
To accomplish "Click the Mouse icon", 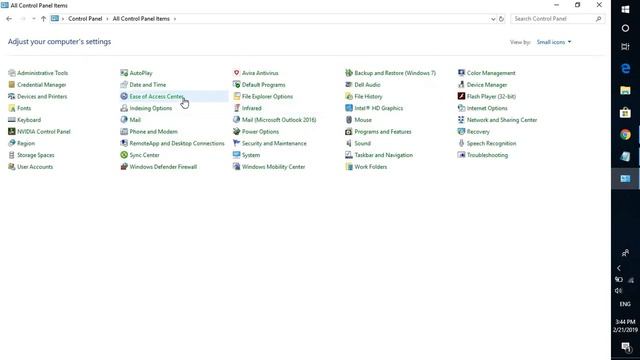I will (349, 120).
